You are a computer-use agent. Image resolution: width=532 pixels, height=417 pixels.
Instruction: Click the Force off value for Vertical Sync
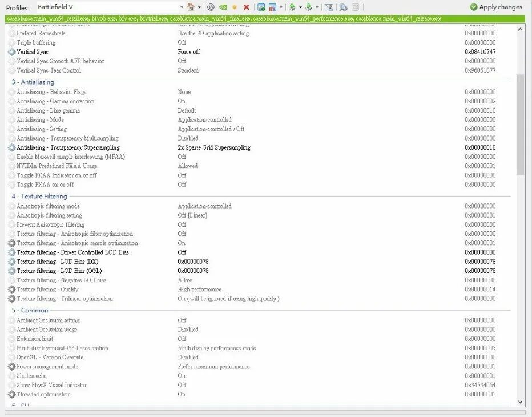(189, 51)
